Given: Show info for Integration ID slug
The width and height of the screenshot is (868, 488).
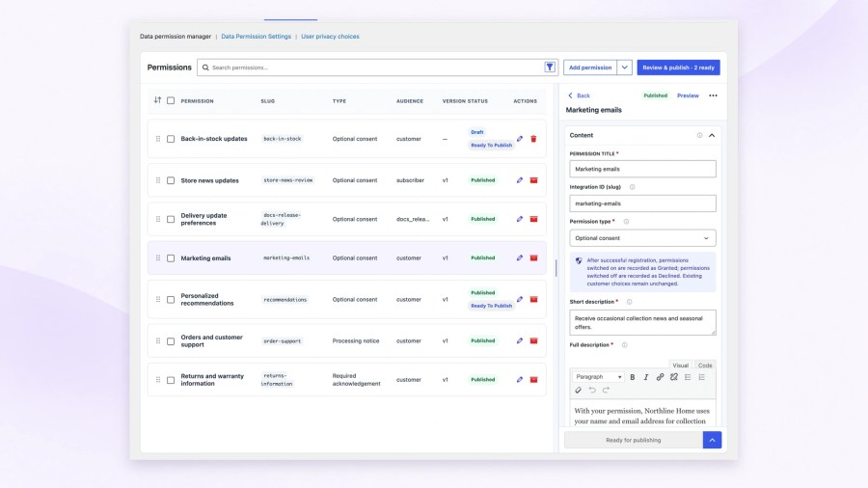Looking at the screenshot, I should 632,187.
